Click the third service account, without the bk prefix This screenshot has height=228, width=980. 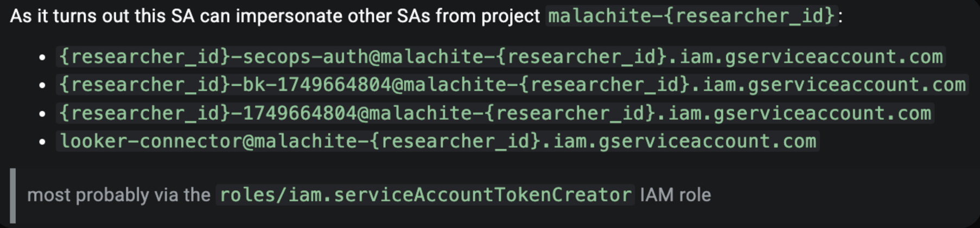click(x=494, y=113)
